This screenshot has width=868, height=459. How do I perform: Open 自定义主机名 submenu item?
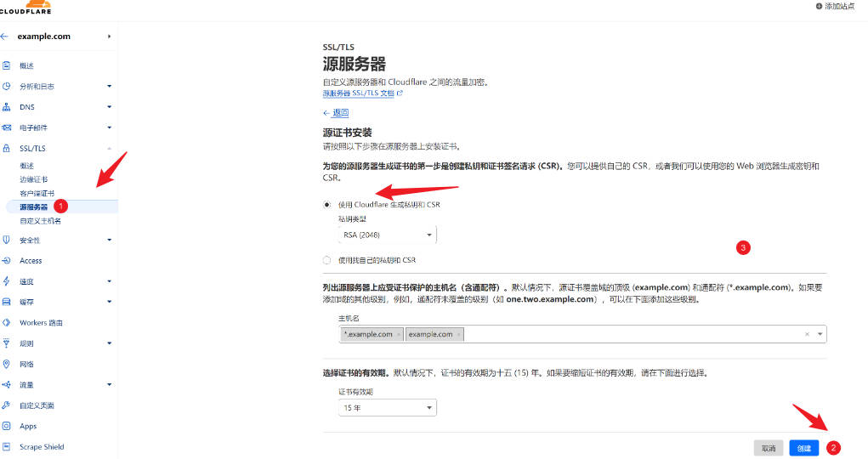click(41, 221)
